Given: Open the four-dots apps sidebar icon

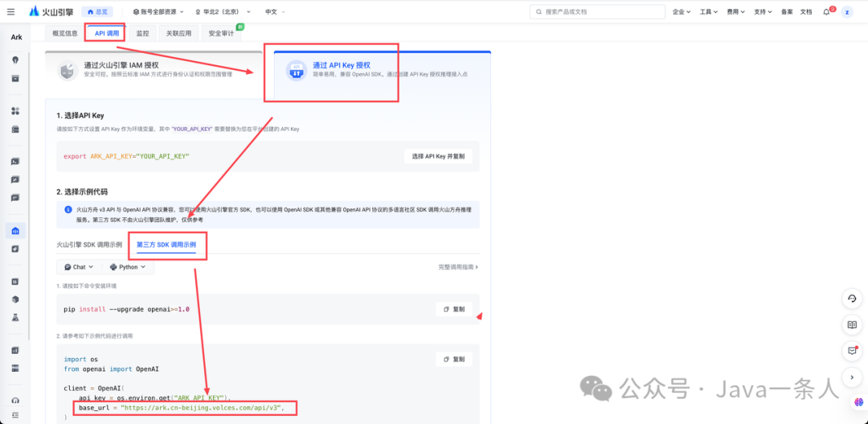Looking at the screenshot, I should pyautogui.click(x=15, y=111).
